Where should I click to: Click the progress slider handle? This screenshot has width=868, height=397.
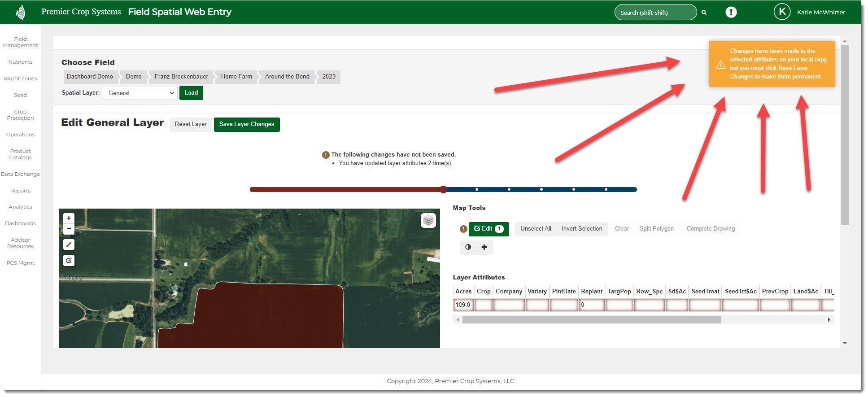tap(443, 189)
